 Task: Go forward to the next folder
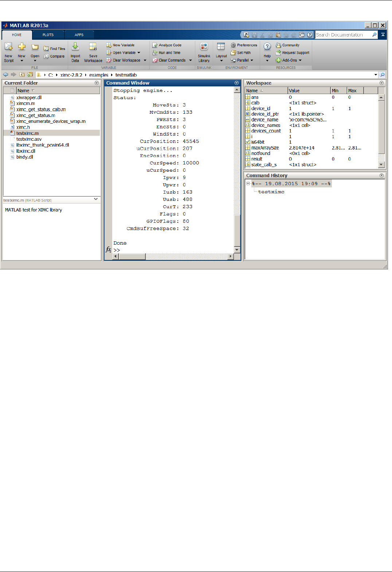click(13, 74)
